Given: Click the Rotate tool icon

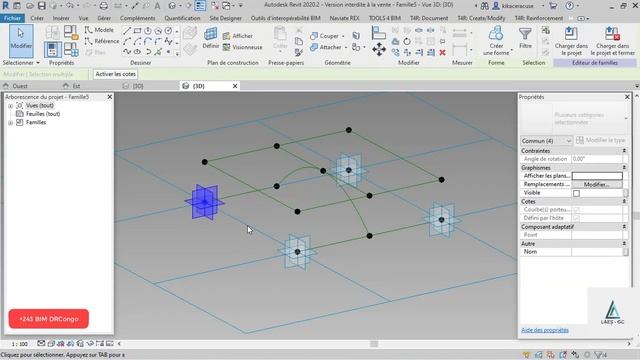Looking at the screenshot, I should 407,42.
